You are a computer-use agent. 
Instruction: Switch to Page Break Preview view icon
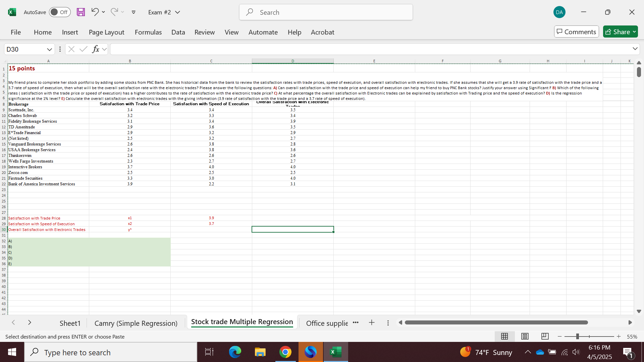point(545,336)
